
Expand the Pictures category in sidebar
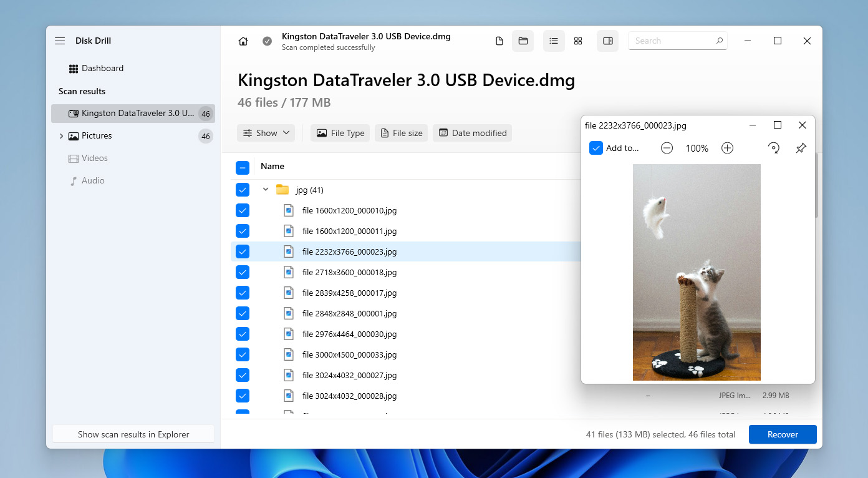(x=61, y=136)
